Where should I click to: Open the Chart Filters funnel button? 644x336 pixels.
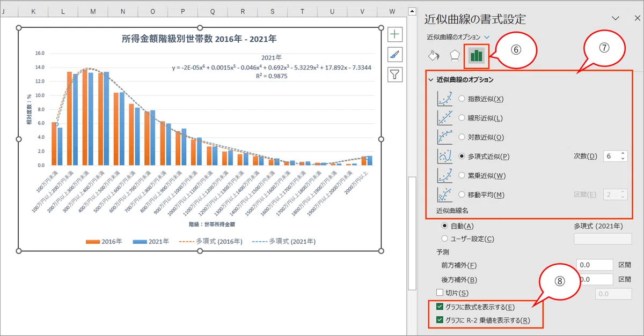(395, 74)
